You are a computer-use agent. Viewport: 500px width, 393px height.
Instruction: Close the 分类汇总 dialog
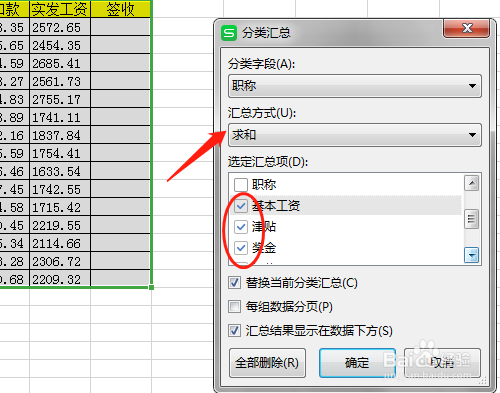coord(467,28)
